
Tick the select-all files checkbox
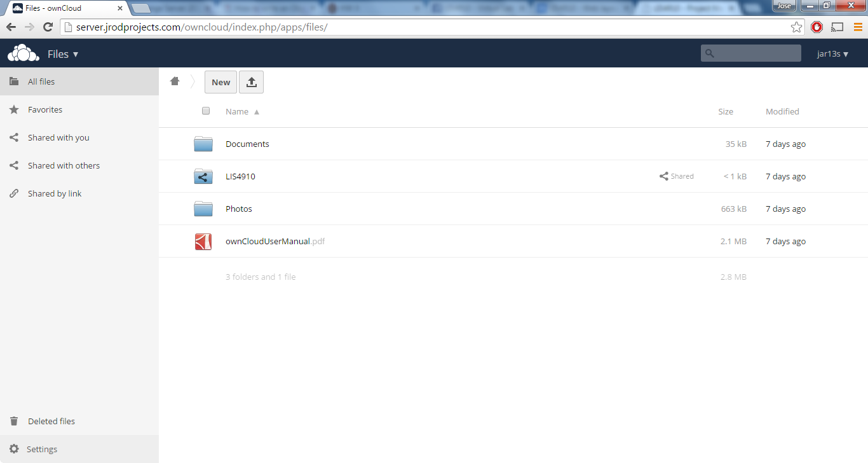coord(206,111)
